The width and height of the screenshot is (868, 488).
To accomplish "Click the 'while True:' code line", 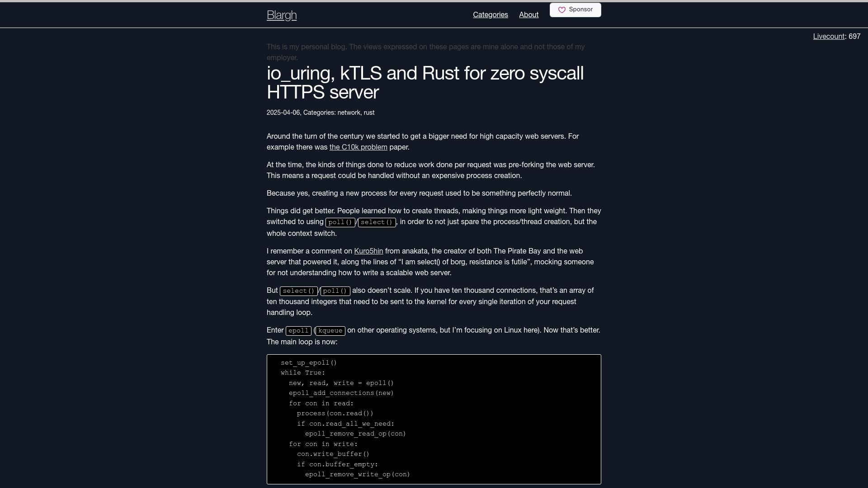I will point(303,373).
